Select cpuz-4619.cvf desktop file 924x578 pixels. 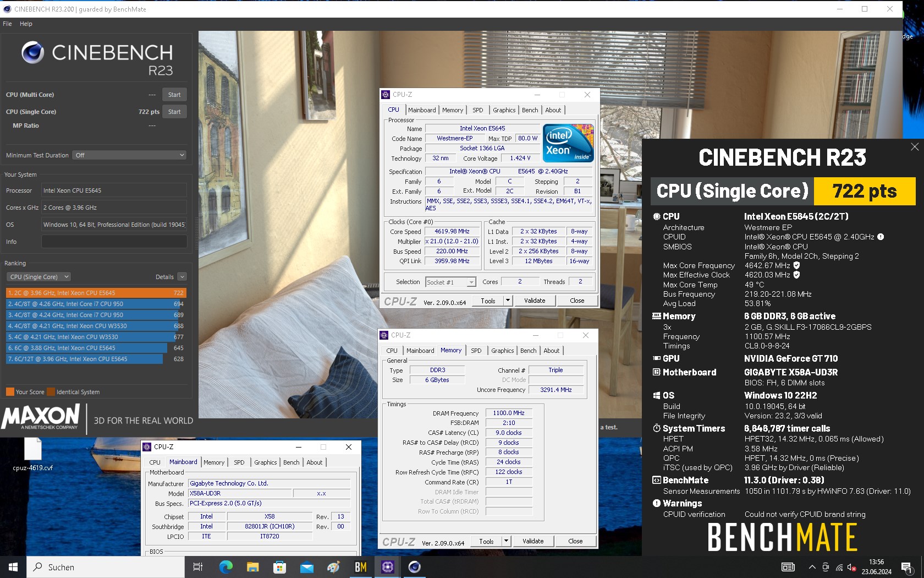[x=33, y=455]
